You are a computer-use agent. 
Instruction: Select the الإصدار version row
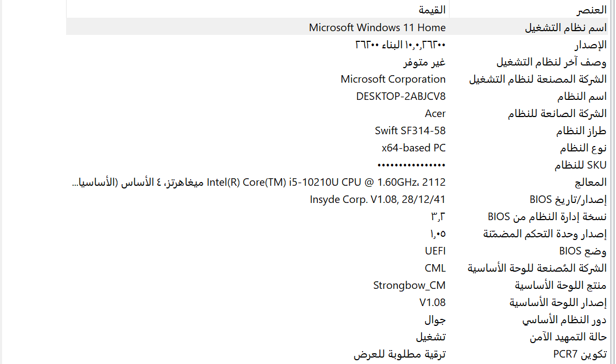337,45
